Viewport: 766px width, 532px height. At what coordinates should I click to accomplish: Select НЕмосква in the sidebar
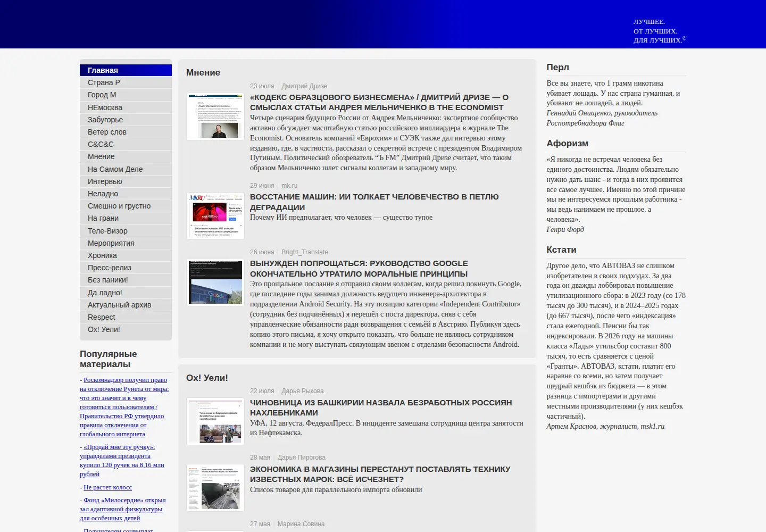126,107
